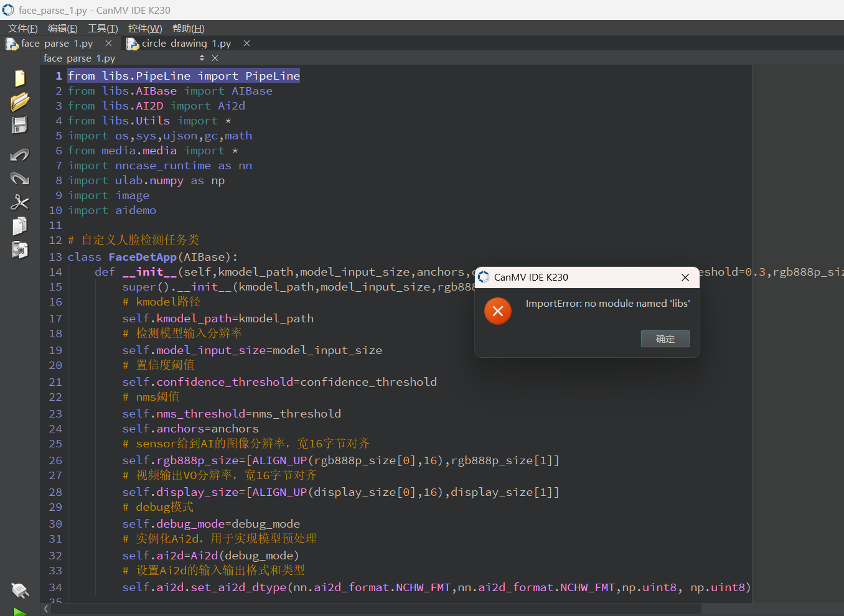Switch to circle drawing 1.py tab

(x=185, y=44)
